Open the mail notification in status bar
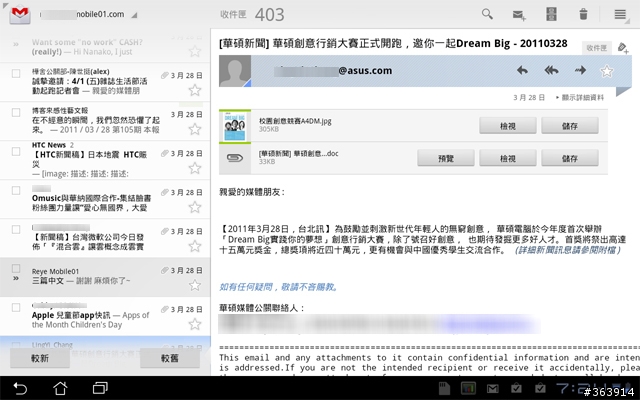 click(x=492, y=389)
